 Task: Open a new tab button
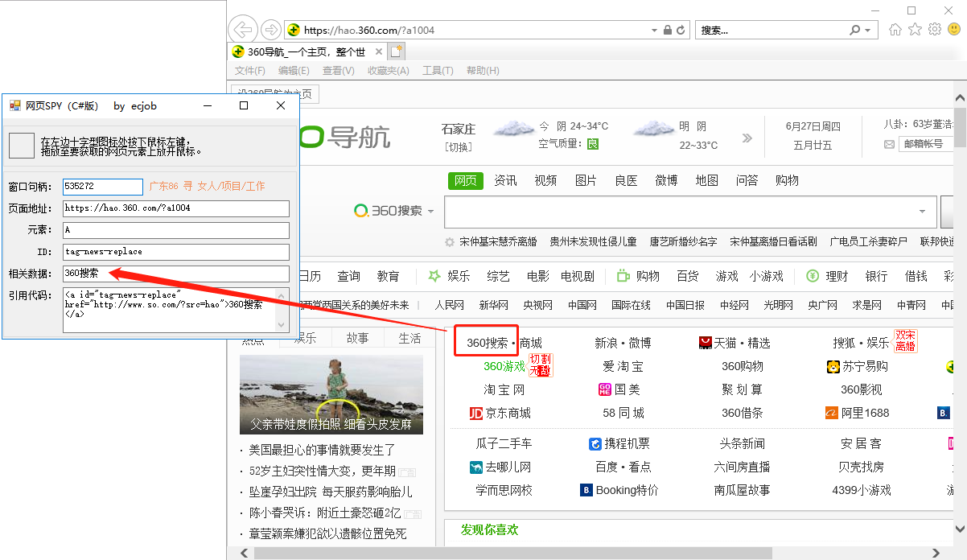[396, 51]
